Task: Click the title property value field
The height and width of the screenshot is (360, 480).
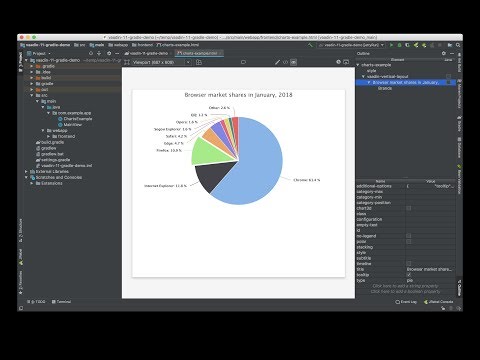Action: 430,269
